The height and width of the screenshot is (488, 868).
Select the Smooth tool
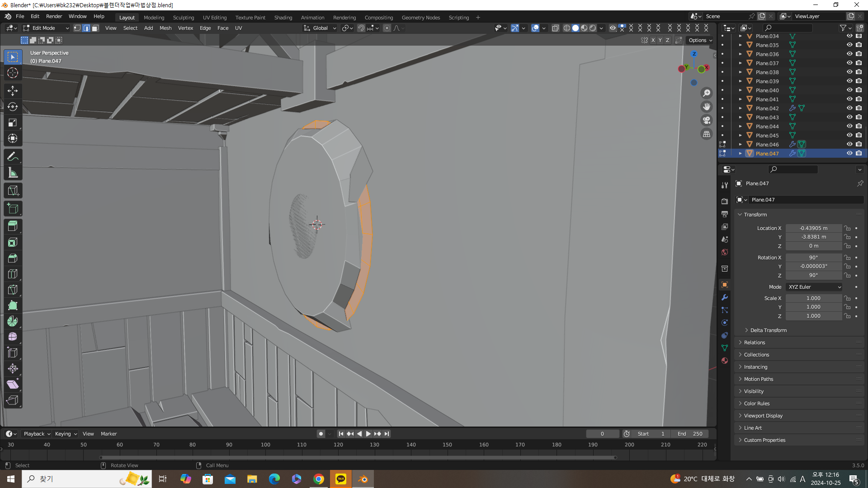pyautogui.click(x=13, y=337)
